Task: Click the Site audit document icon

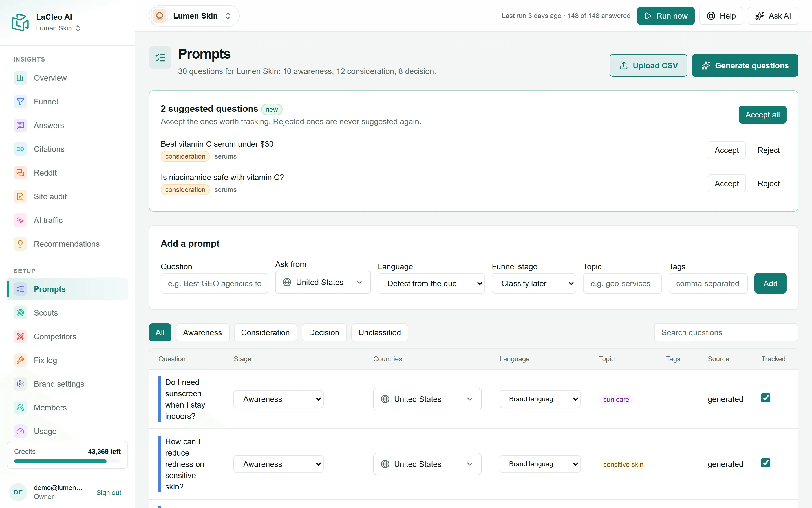Action: click(20, 196)
